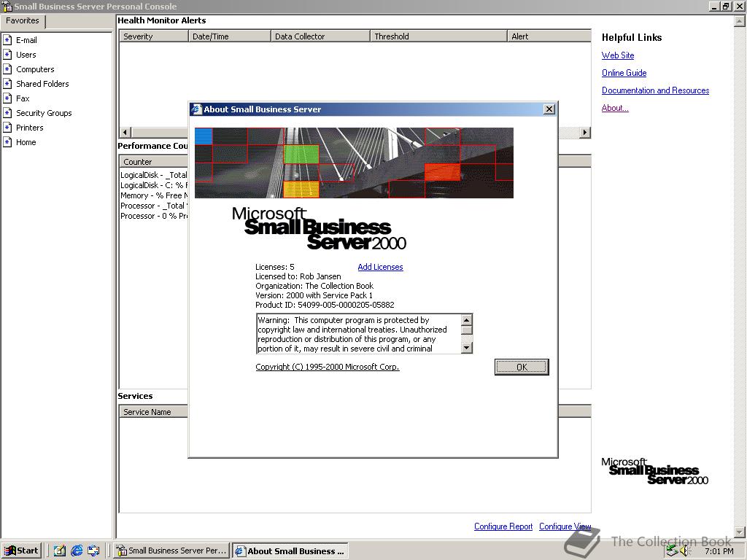The image size is (747, 560).
Task: Open the Printers favorite icon
Action: (x=7, y=128)
